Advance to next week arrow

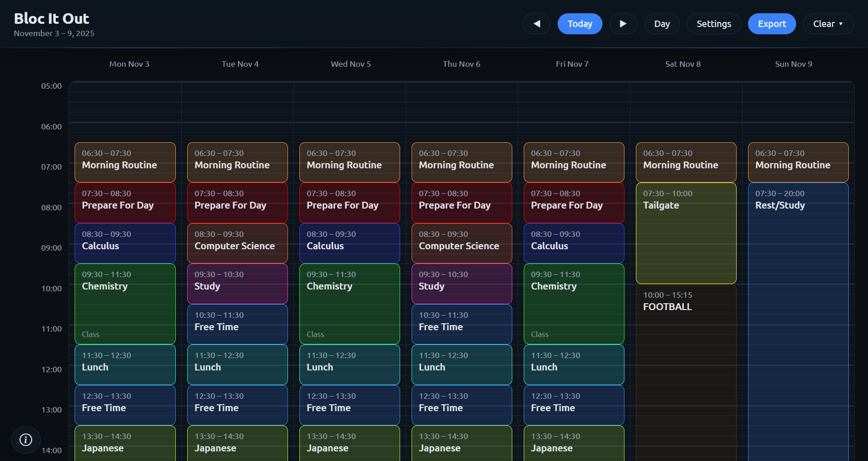pyautogui.click(x=623, y=24)
